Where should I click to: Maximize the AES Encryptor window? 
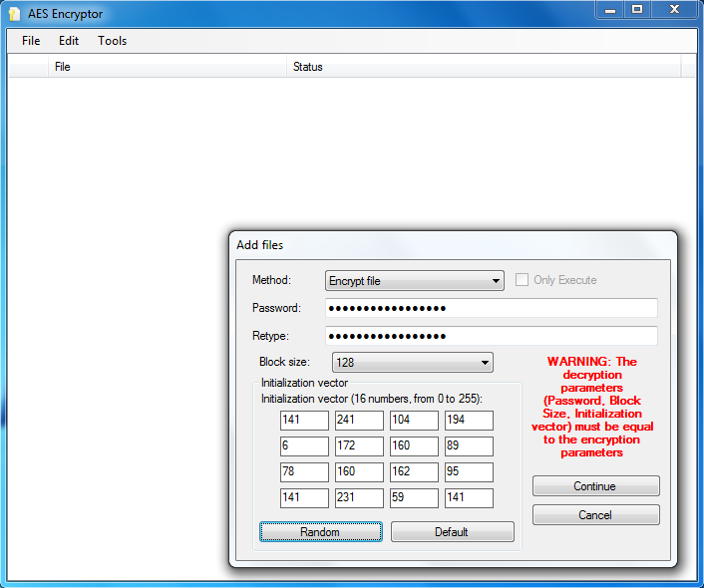coord(637,10)
